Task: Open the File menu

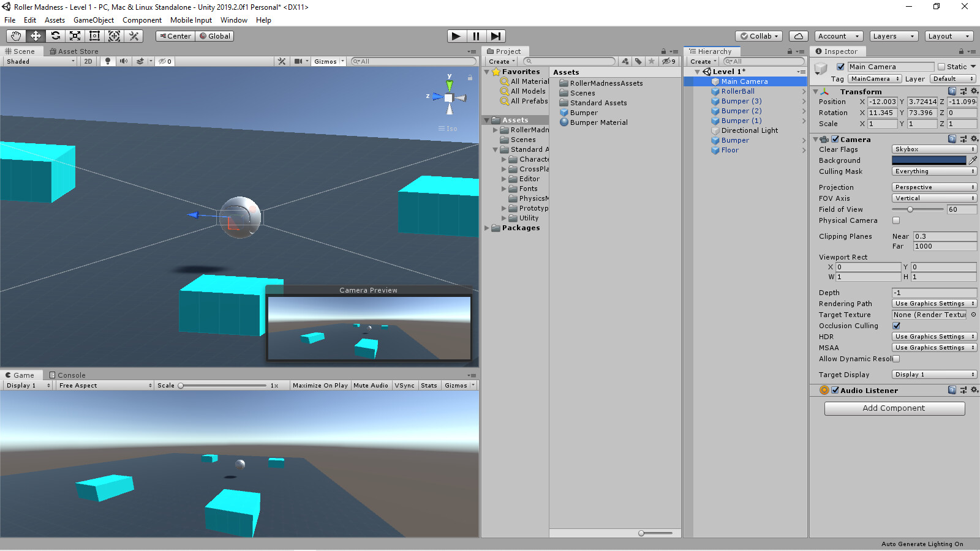Action: tap(10, 20)
